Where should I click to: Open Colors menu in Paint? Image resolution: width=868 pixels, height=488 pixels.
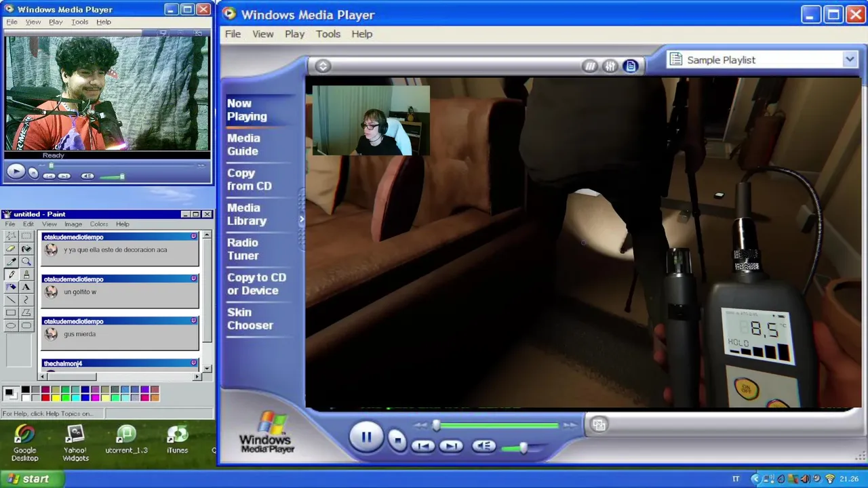99,224
